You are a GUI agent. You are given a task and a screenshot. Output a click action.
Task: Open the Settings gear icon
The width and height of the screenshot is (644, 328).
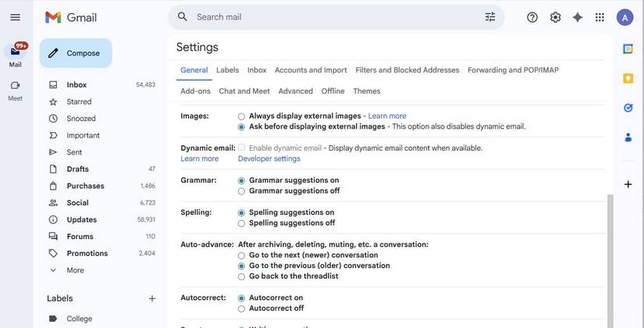[555, 17]
